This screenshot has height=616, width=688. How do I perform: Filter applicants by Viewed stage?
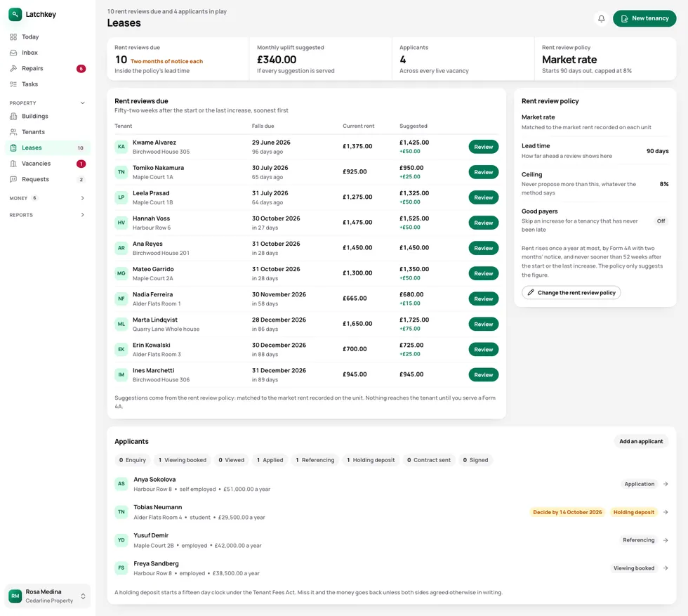[x=232, y=460]
